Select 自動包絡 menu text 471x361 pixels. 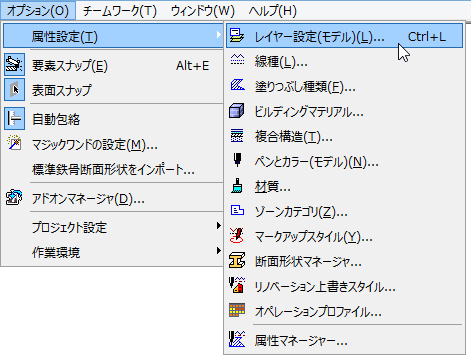56,119
